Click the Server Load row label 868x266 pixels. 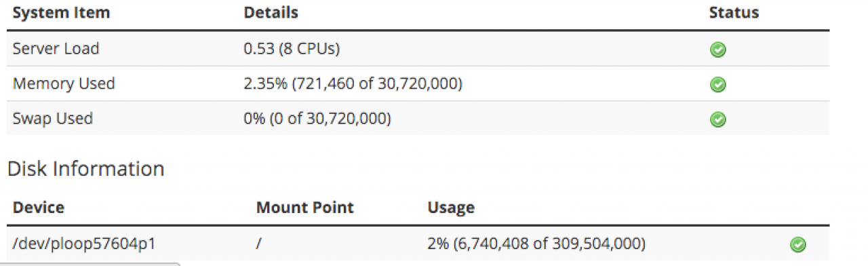click(x=56, y=49)
